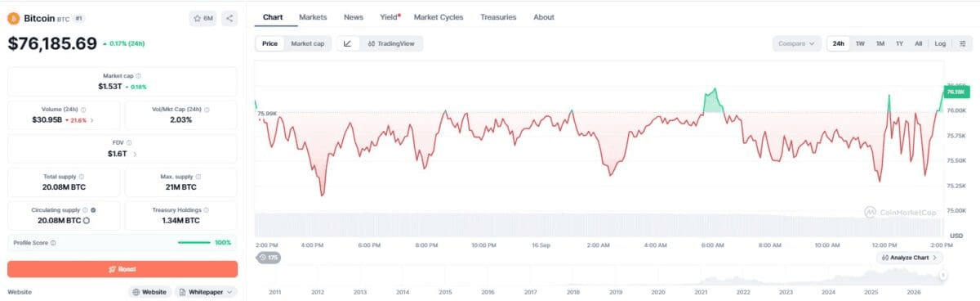Set chart range to All
Screen dimensions: 980x301
click(919, 43)
